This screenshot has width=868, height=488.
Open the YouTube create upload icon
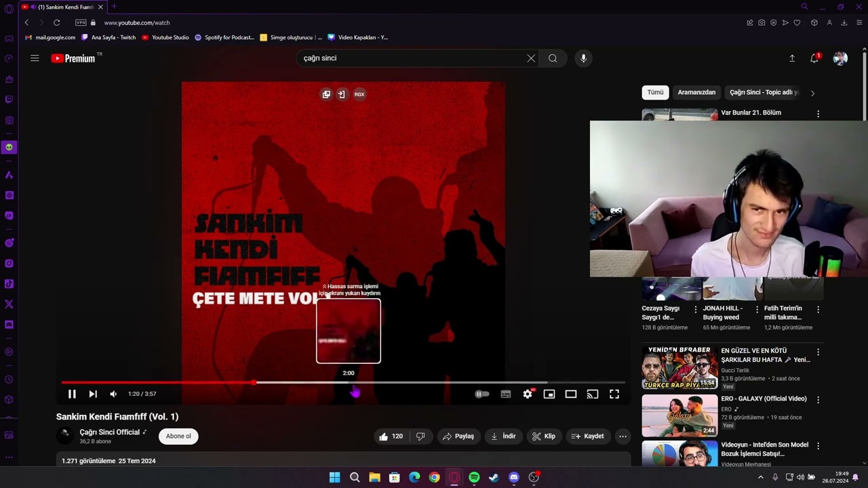[792, 58]
